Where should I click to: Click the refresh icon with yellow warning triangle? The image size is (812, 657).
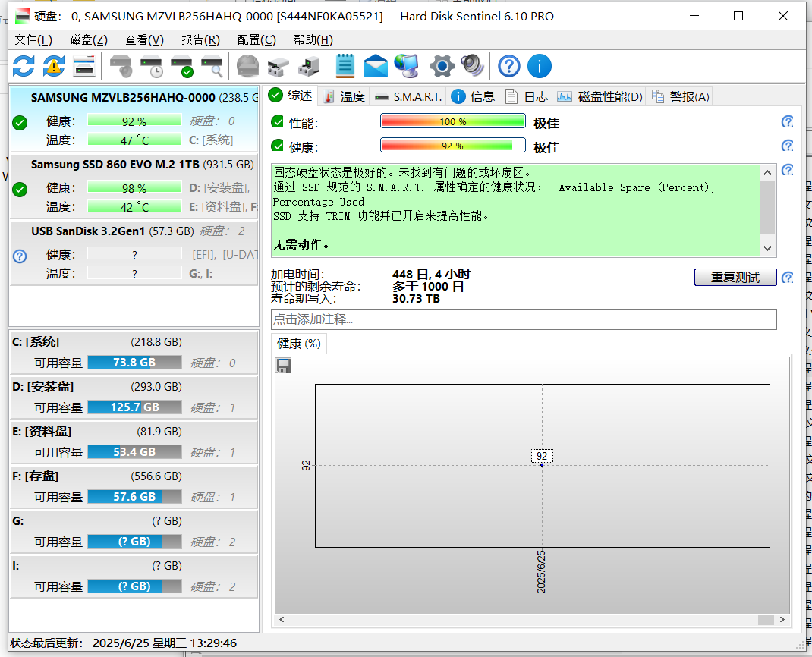[x=54, y=66]
